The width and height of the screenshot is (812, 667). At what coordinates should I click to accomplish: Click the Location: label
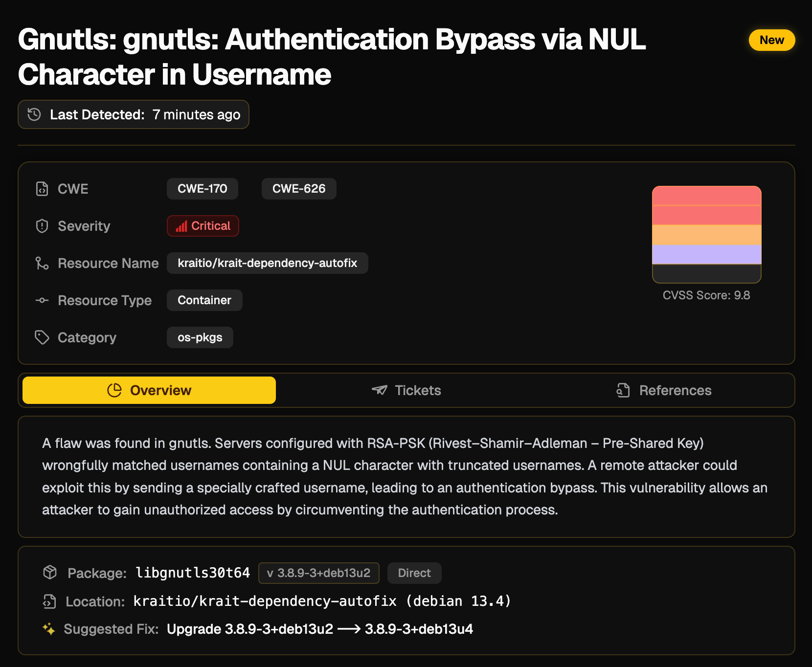point(95,601)
